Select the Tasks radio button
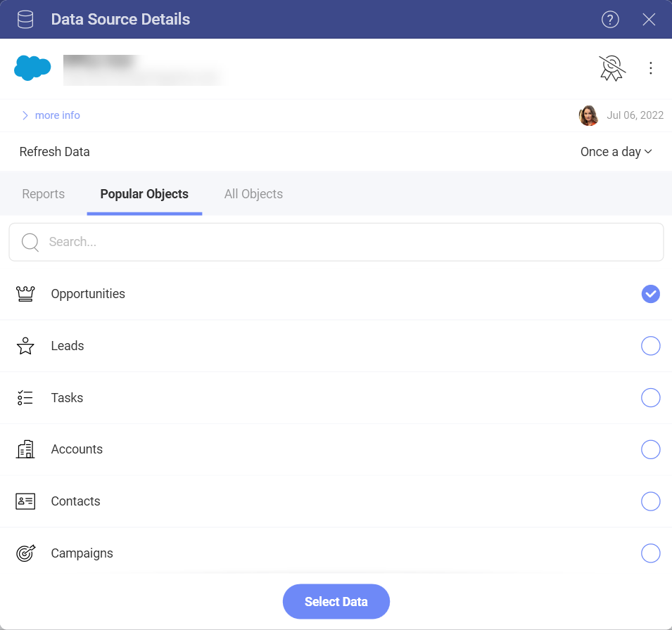Screen dimensions: 672x630 tap(650, 398)
